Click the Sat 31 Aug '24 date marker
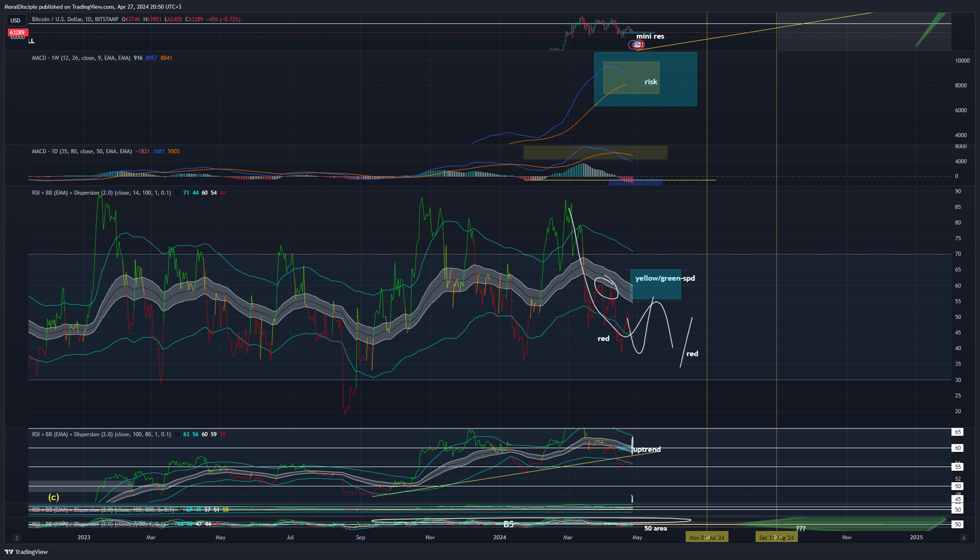 pos(777,537)
